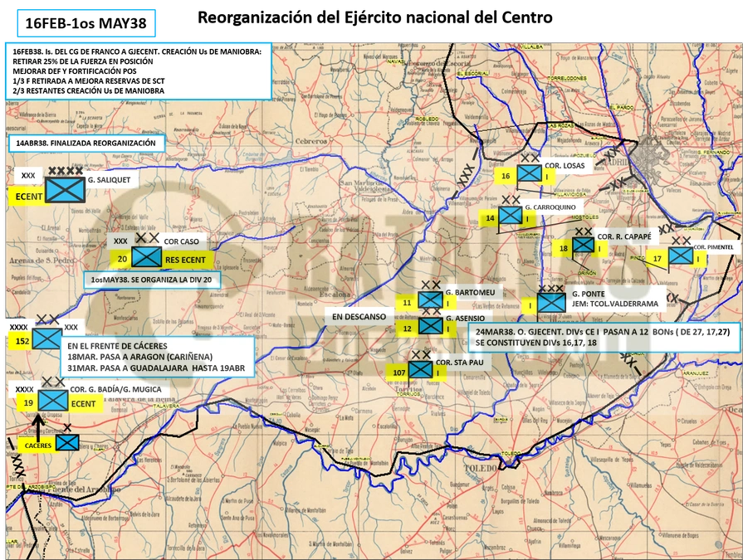
Task: Click the yellow '19' division number
Action: 28,403
